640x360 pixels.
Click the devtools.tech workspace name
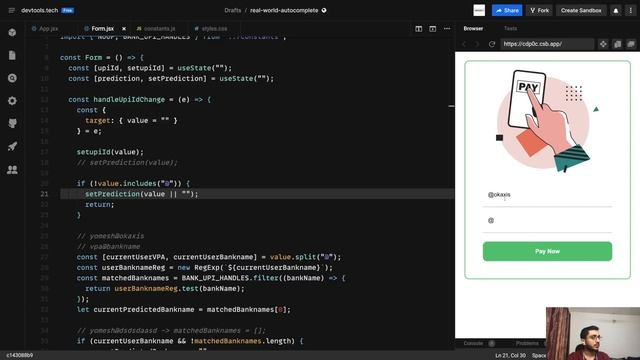(x=40, y=10)
